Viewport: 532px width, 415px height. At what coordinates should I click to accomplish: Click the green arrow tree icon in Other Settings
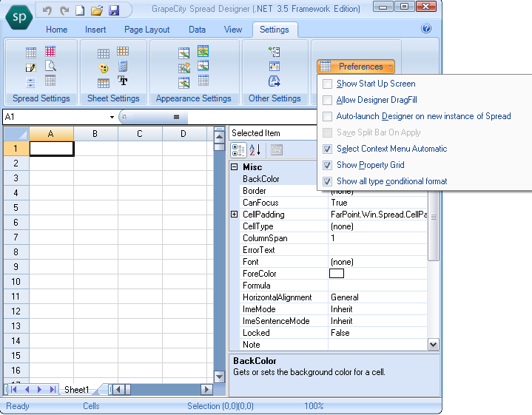275,52
